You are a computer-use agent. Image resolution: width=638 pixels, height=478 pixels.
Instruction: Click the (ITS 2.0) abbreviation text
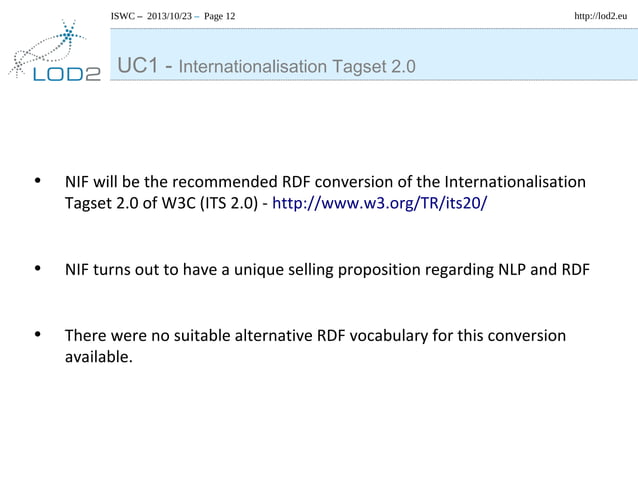[x=229, y=203]
